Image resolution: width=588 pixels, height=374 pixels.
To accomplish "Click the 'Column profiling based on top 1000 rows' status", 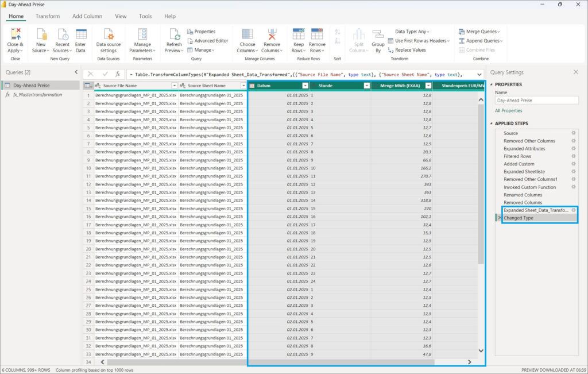I will (x=95, y=370).
